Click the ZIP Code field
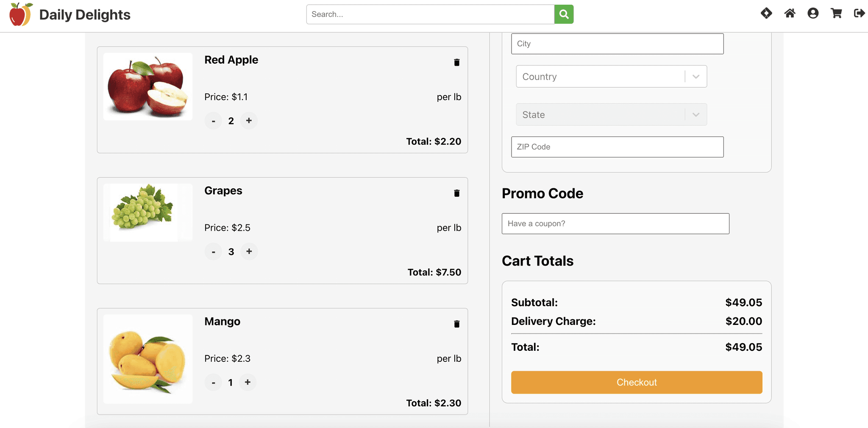The image size is (868, 428). [x=617, y=147]
